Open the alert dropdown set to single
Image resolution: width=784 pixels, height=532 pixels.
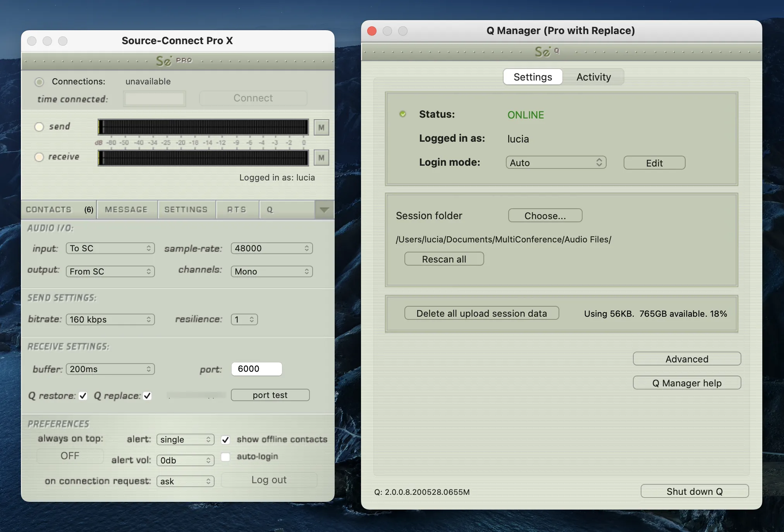(x=186, y=439)
